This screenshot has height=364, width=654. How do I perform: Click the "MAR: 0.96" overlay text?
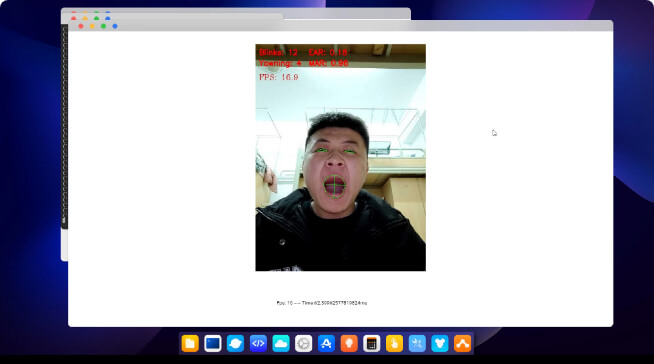tap(329, 63)
